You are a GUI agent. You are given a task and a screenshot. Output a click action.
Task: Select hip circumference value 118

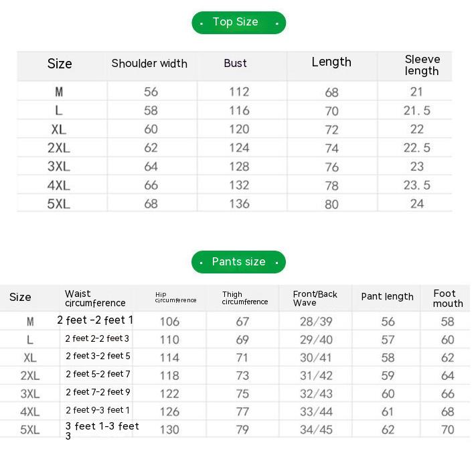[169, 376]
